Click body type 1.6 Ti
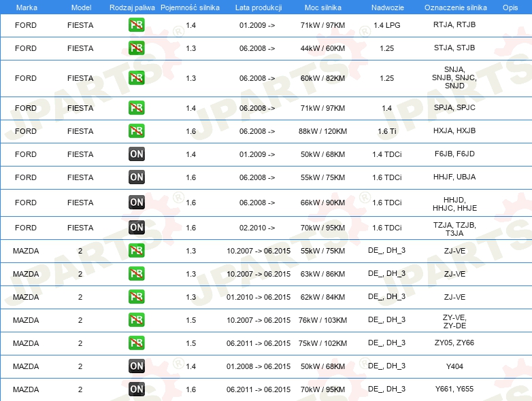Screen dimensions: 532x401 pyautogui.click(x=387, y=131)
